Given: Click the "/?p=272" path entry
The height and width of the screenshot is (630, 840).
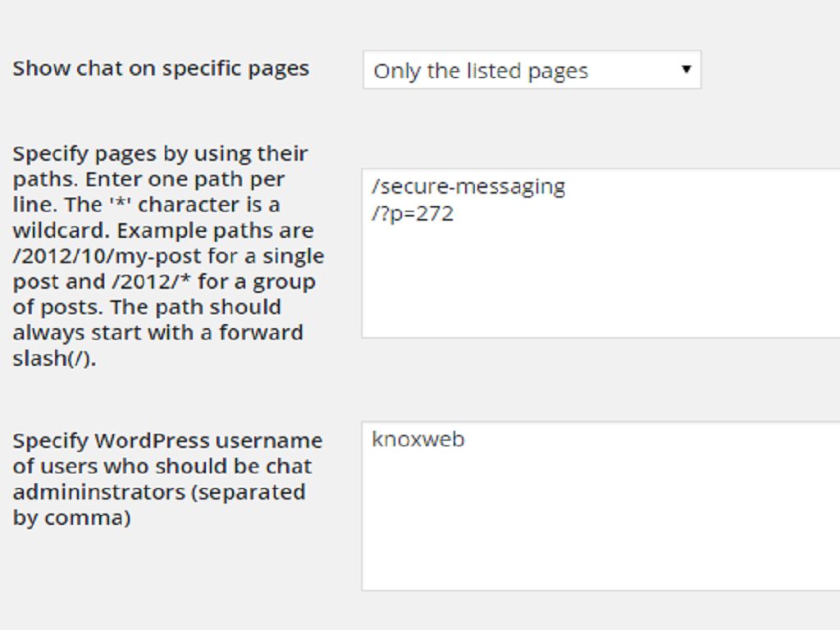Looking at the screenshot, I should pos(413,214).
